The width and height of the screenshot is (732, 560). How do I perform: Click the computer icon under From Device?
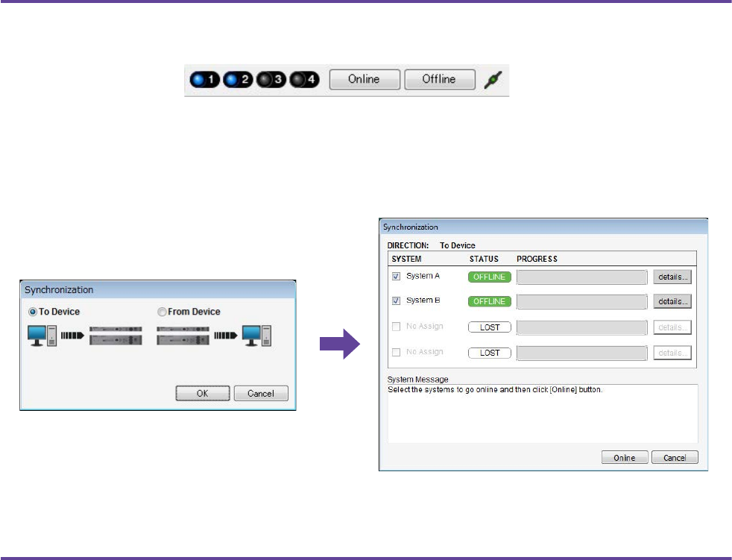256,336
